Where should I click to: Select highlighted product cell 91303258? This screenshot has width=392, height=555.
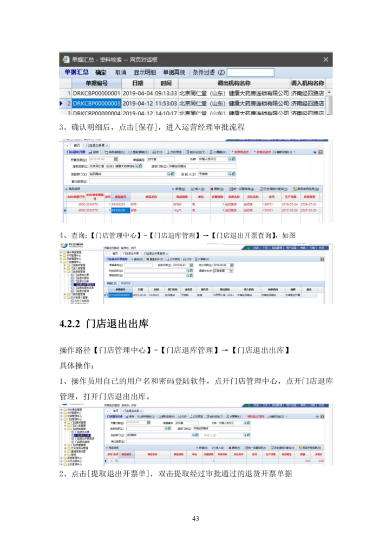coord(121,210)
